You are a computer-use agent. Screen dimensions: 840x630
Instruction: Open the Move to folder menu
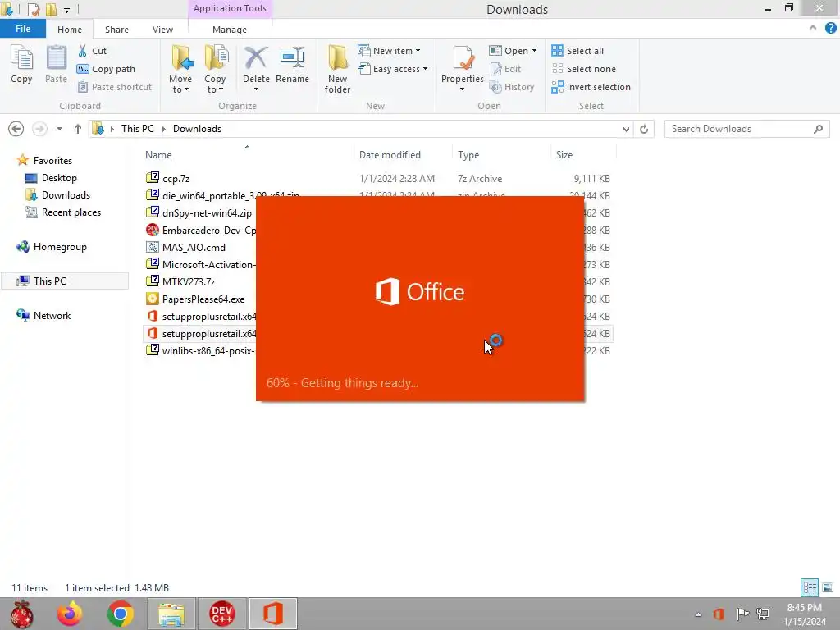180,69
